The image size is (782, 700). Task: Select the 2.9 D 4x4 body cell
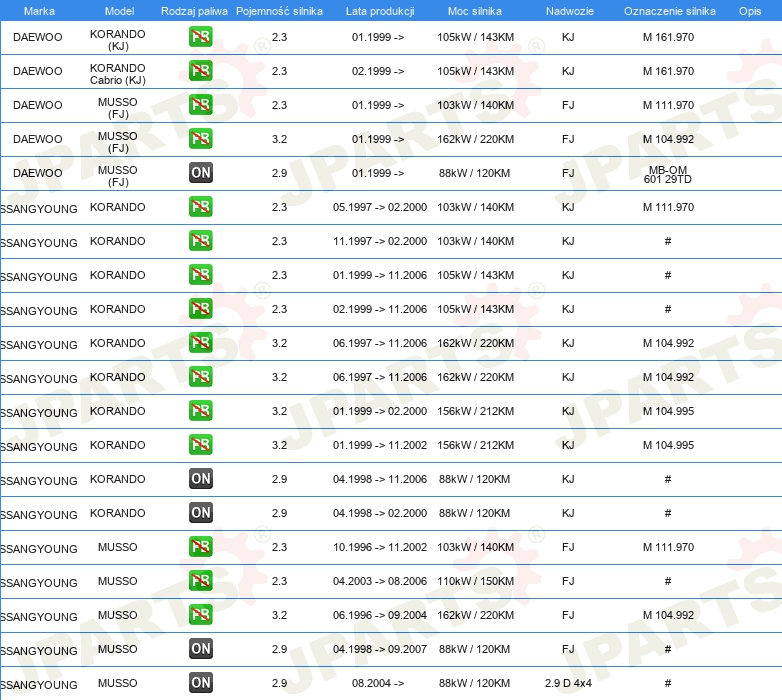568,683
